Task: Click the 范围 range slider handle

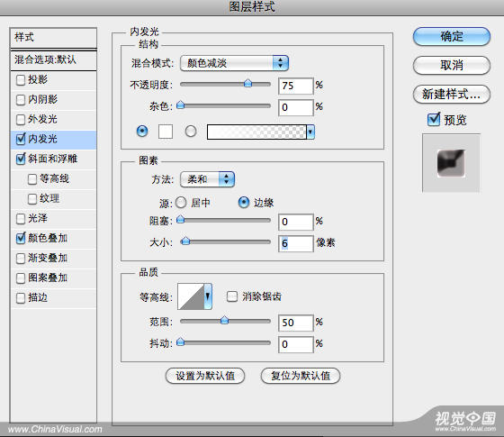Action: pos(225,320)
